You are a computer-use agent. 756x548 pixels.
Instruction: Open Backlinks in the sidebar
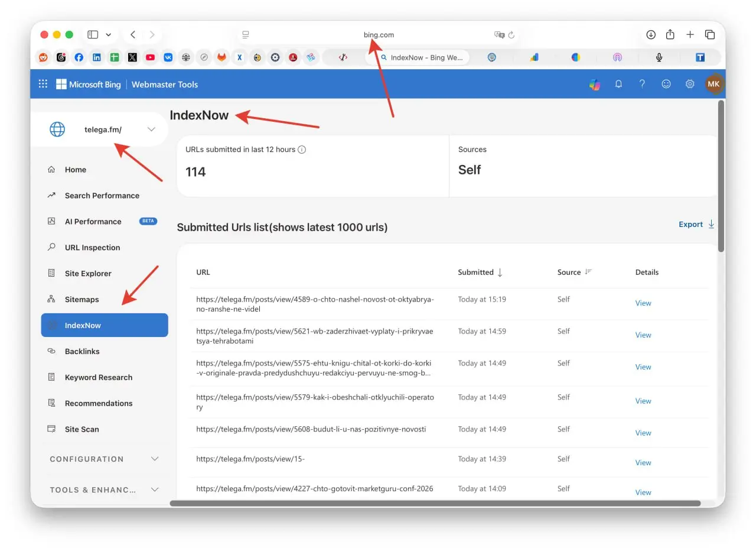(x=105, y=351)
